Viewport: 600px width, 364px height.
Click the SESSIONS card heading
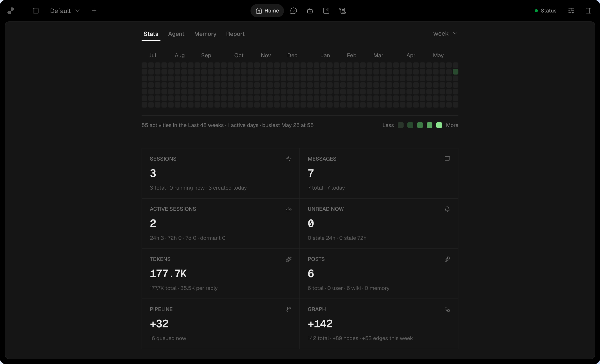tap(163, 159)
